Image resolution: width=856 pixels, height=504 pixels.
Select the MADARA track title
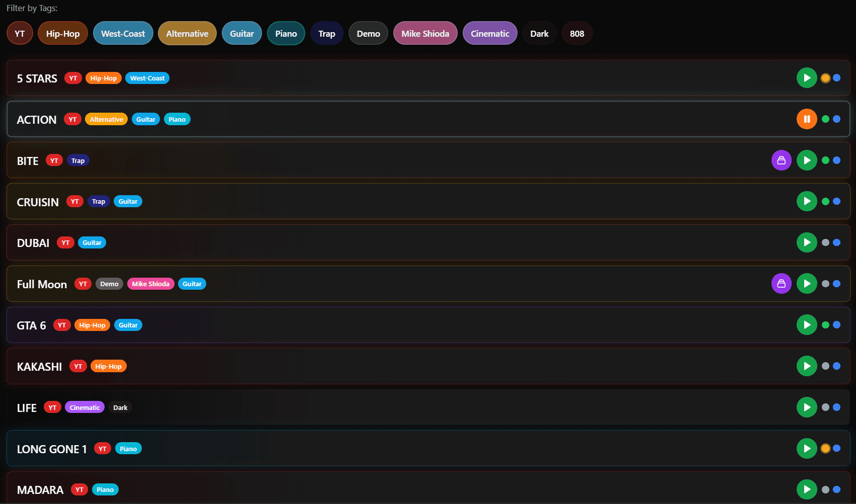click(40, 490)
